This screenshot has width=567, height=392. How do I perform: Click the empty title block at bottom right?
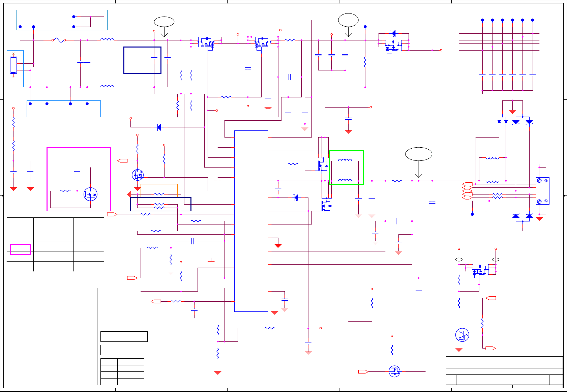point(505,372)
